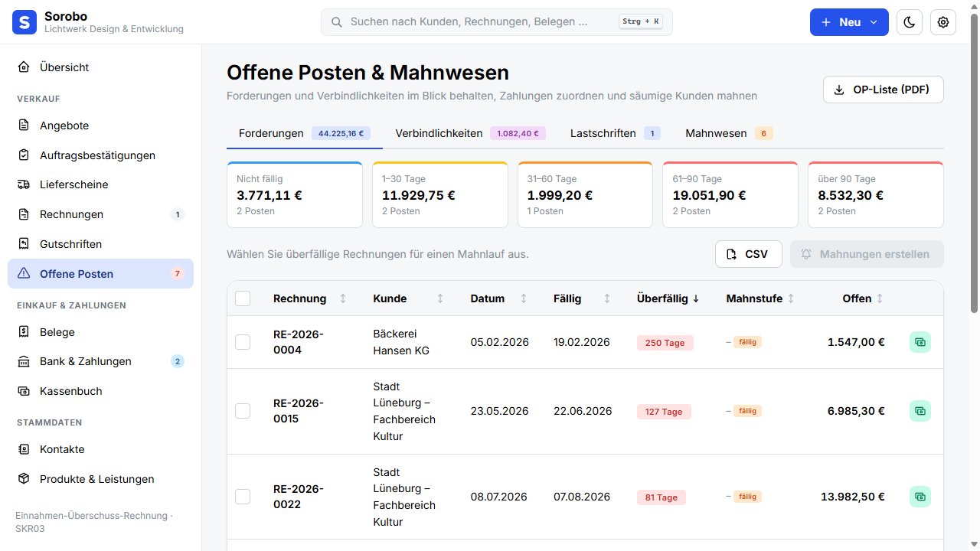
Task: Click the bank icon beside Bank & Zahlungen
Action: [x=24, y=361]
